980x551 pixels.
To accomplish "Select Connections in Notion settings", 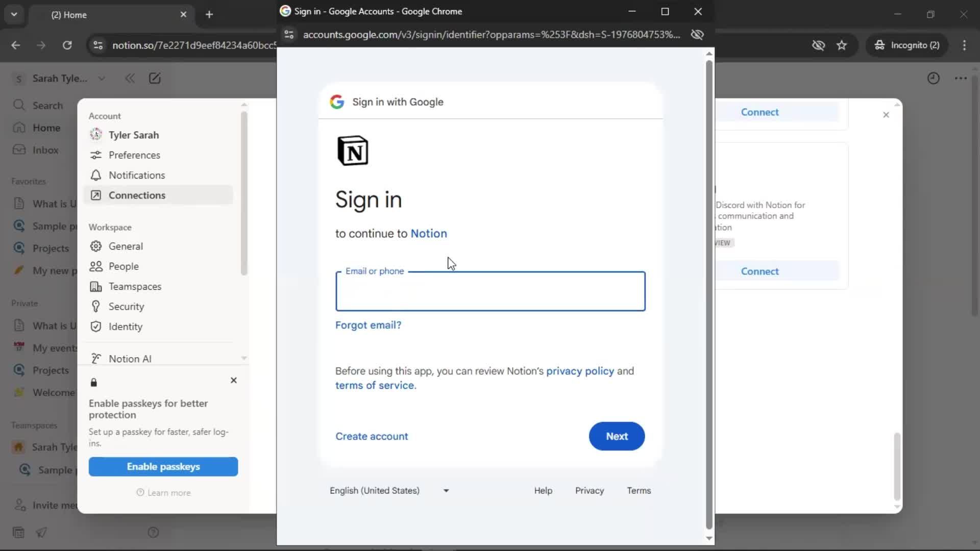I will [158, 195].
